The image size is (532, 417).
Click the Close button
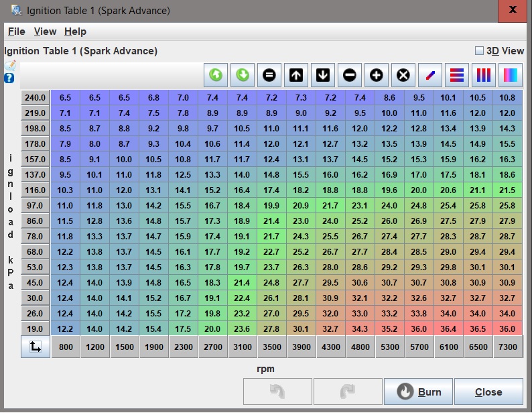pos(488,392)
